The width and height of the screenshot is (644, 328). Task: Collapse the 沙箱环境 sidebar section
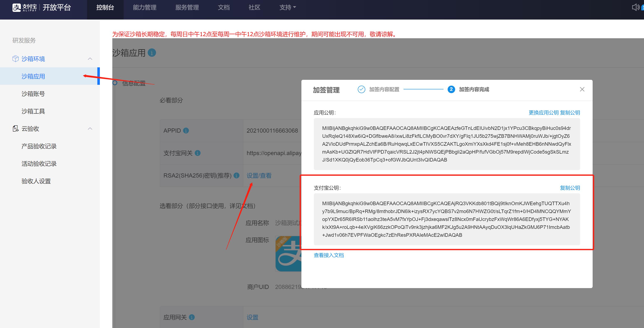[90, 59]
